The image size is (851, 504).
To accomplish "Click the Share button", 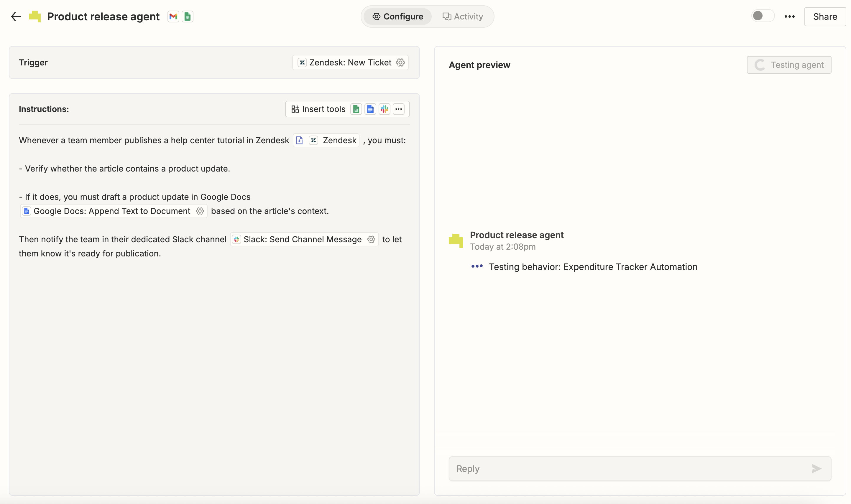I will pyautogui.click(x=825, y=16).
